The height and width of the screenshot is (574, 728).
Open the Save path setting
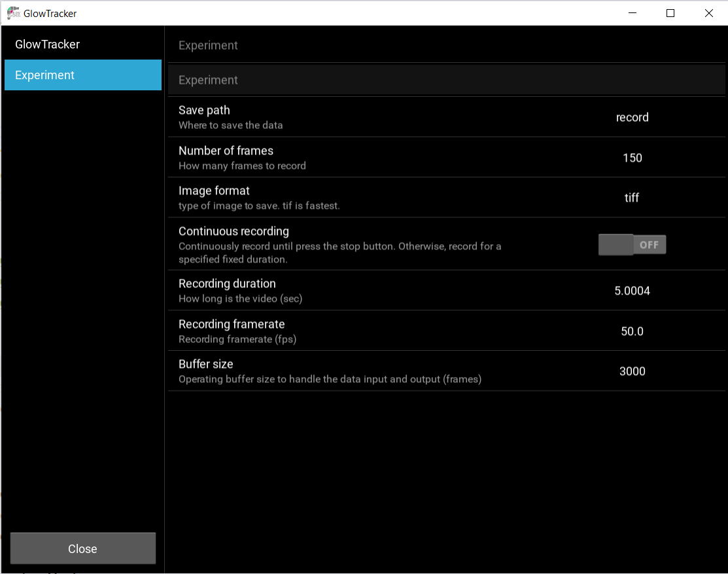coord(446,117)
